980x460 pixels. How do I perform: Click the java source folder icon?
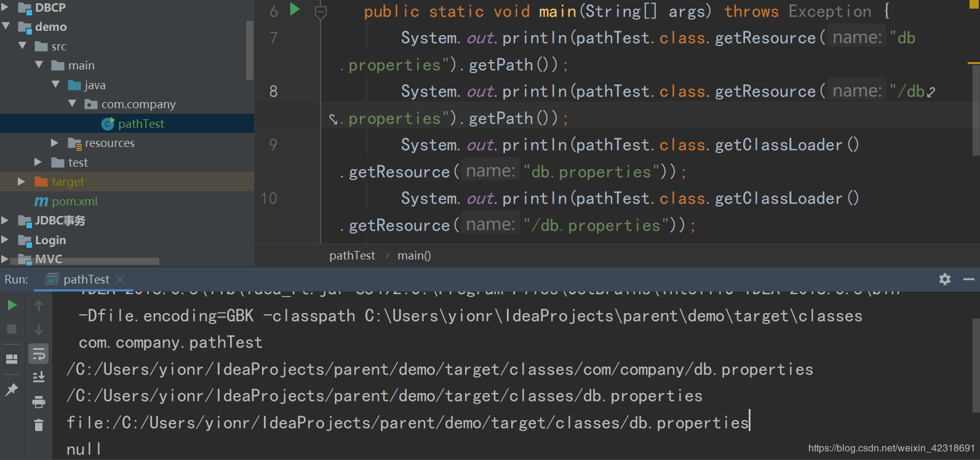tap(75, 85)
